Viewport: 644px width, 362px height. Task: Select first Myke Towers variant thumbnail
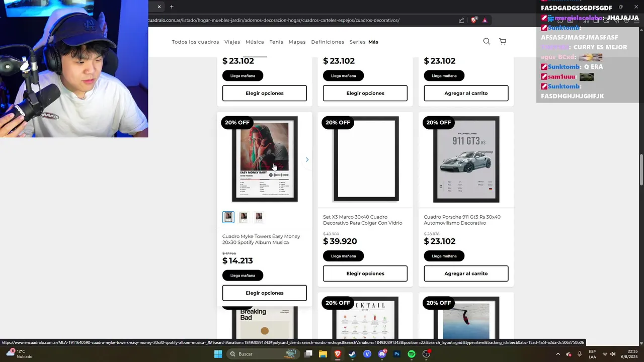click(228, 217)
